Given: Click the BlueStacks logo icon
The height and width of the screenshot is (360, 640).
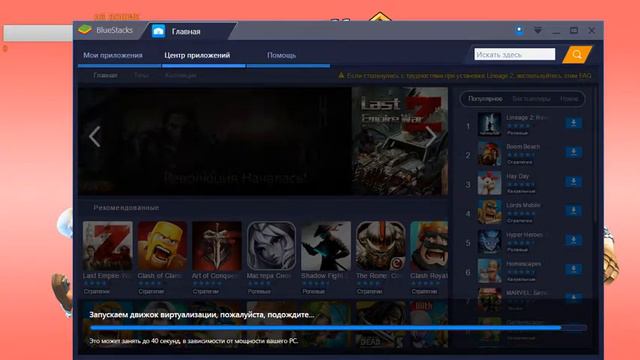Looking at the screenshot, I should pyautogui.click(x=85, y=30).
